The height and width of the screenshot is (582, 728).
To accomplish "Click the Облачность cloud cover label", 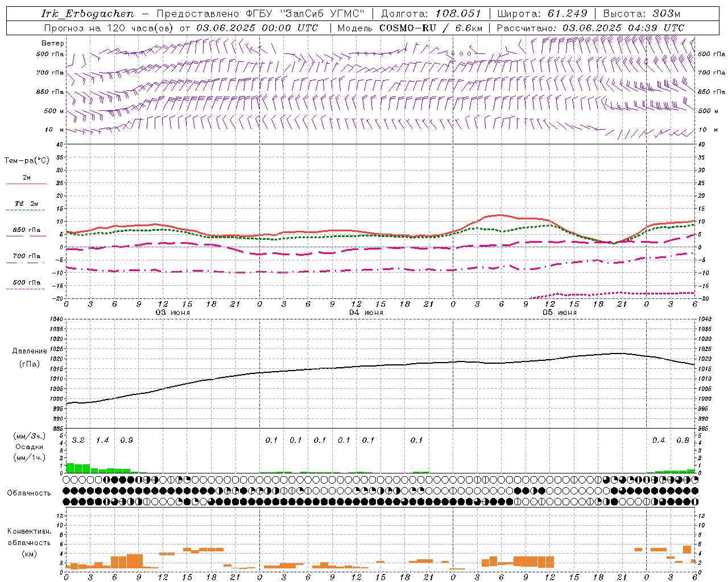I will pos(29,493).
